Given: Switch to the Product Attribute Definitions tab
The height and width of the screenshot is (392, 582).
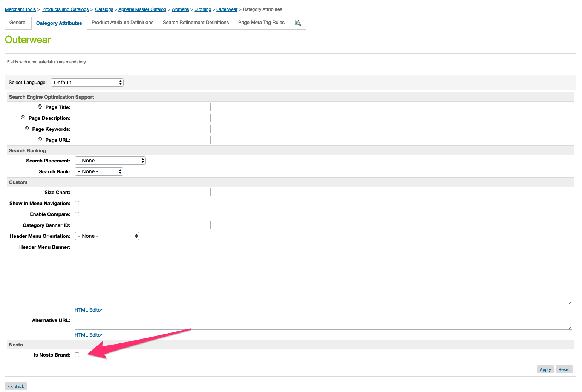Looking at the screenshot, I should point(123,23).
